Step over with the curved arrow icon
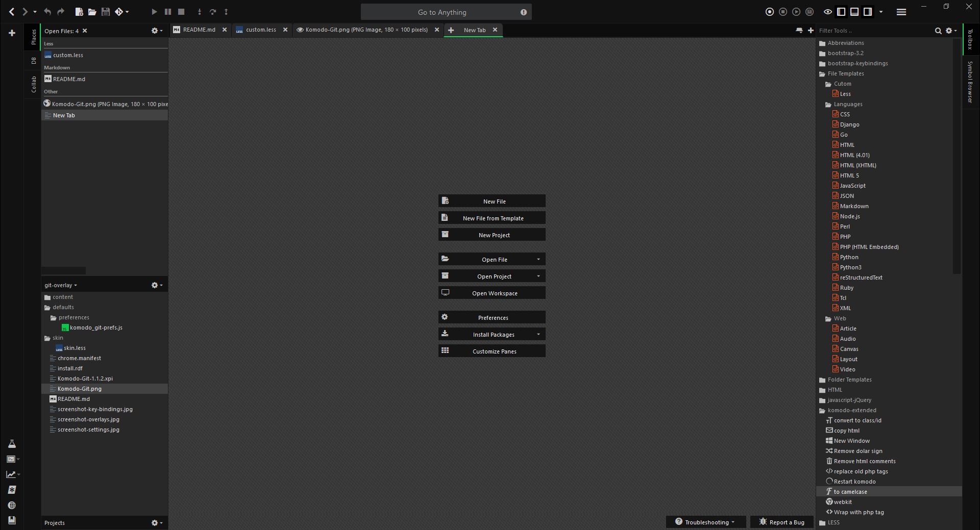Image resolution: width=980 pixels, height=530 pixels. pyautogui.click(x=213, y=11)
